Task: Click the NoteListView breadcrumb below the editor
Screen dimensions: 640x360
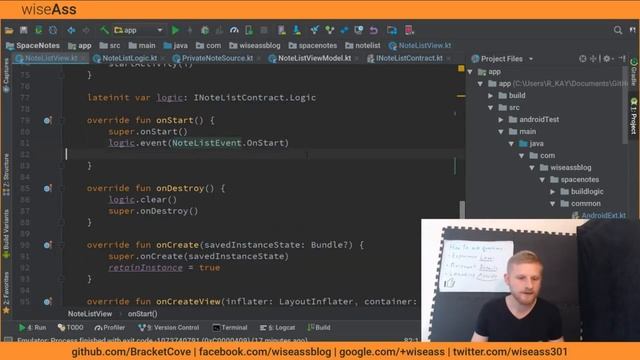Action: tap(90, 314)
